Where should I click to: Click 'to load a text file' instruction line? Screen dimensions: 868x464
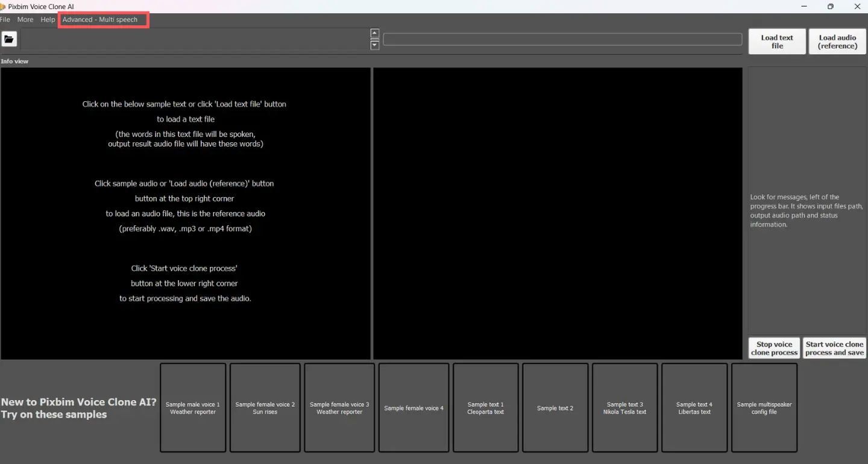pyautogui.click(x=186, y=119)
